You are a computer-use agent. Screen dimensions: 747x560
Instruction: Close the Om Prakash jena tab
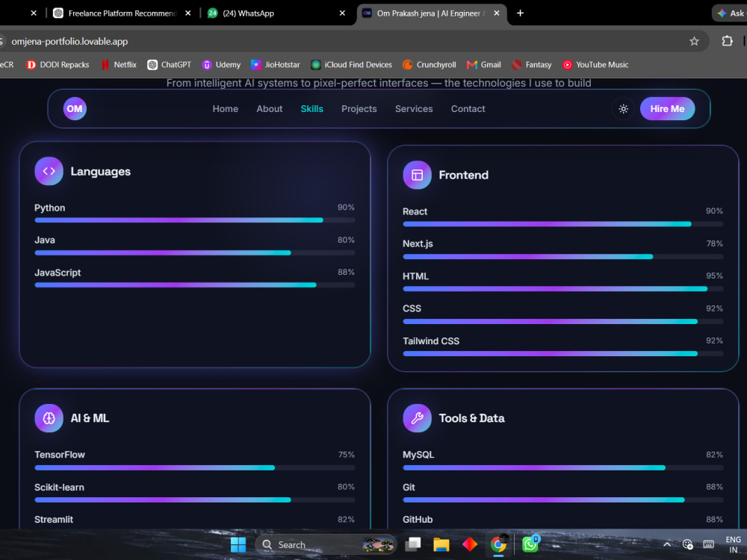(497, 13)
